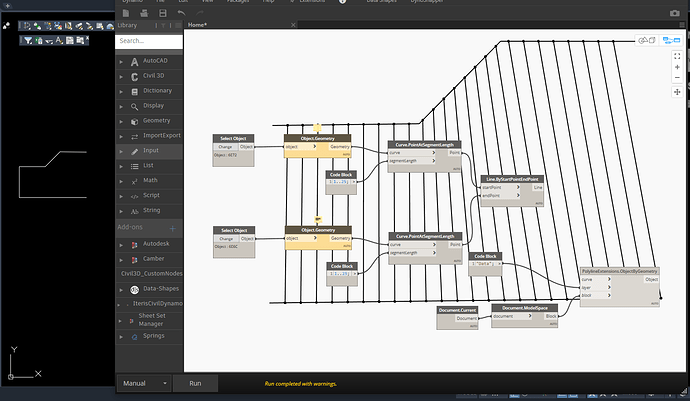Open a new AutoCAD drawing tab with plus
This screenshot has height=401, width=690.
point(7,6)
